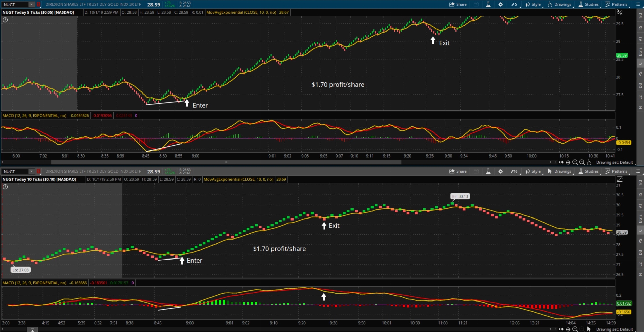Image resolution: width=644 pixels, height=332 pixels.
Task: Open Edit Studies flask icon on 5 Ticks chart
Action: pyautogui.click(x=488, y=4)
